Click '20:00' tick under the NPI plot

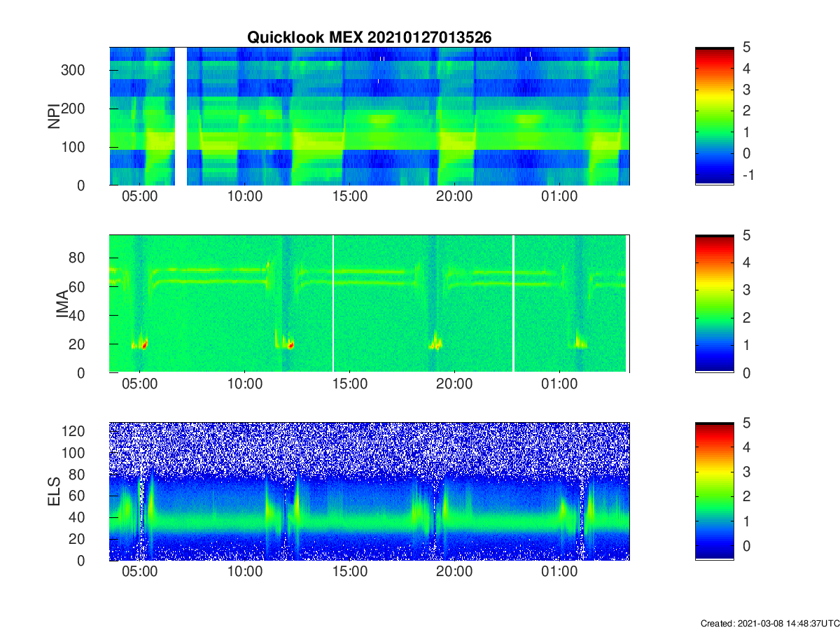pos(454,197)
